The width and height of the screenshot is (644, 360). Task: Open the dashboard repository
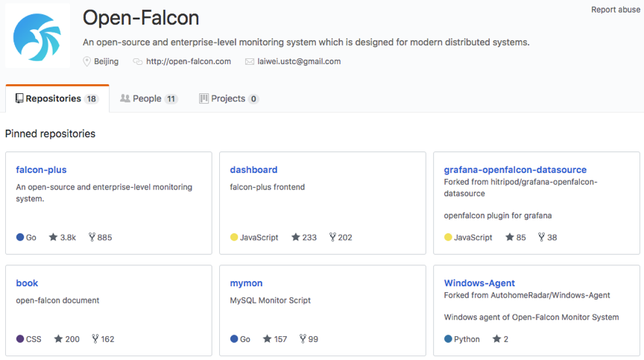coord(253,169)
